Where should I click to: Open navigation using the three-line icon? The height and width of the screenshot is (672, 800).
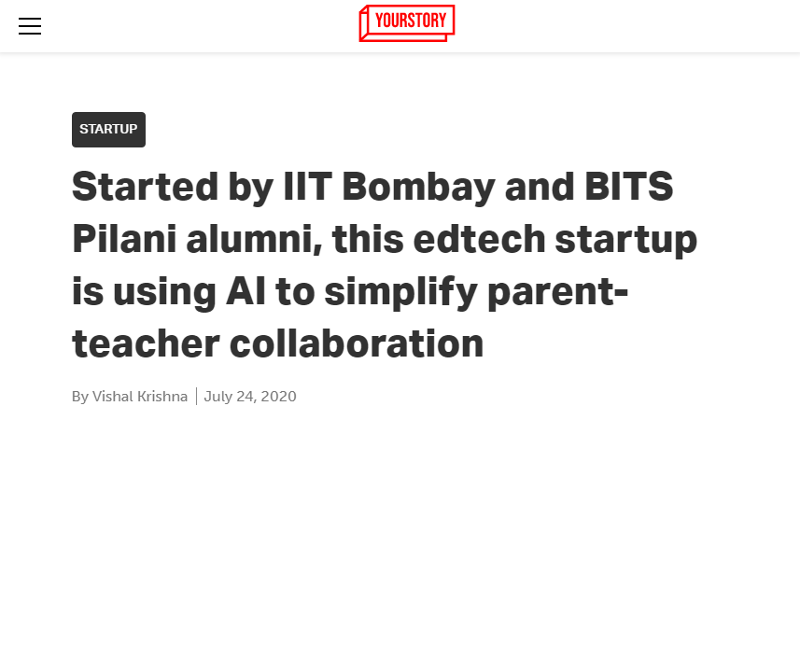coord(29,25)
